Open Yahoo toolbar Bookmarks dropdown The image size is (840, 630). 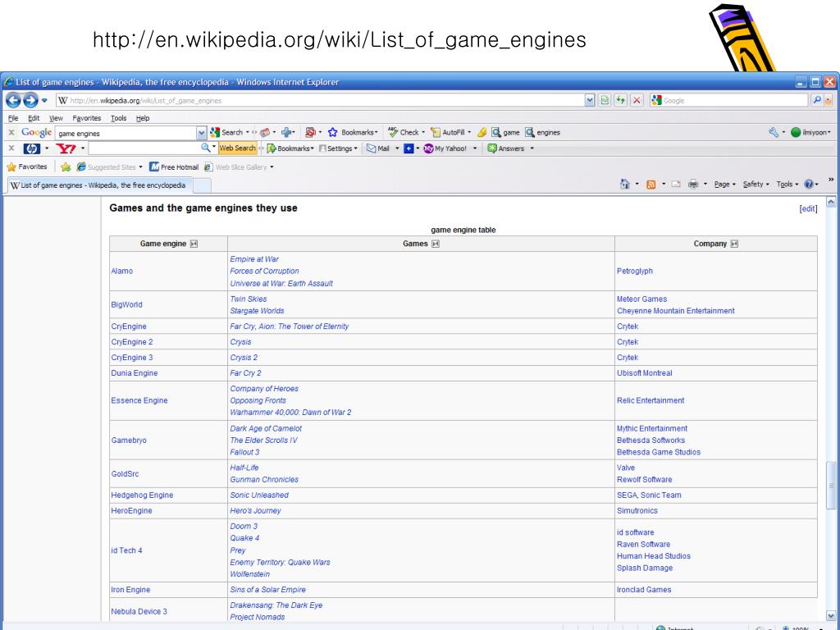(x=290, y=148)
